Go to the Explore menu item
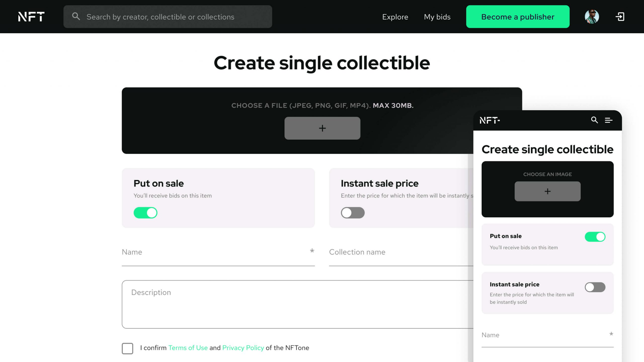 click(x=395, y=17)
